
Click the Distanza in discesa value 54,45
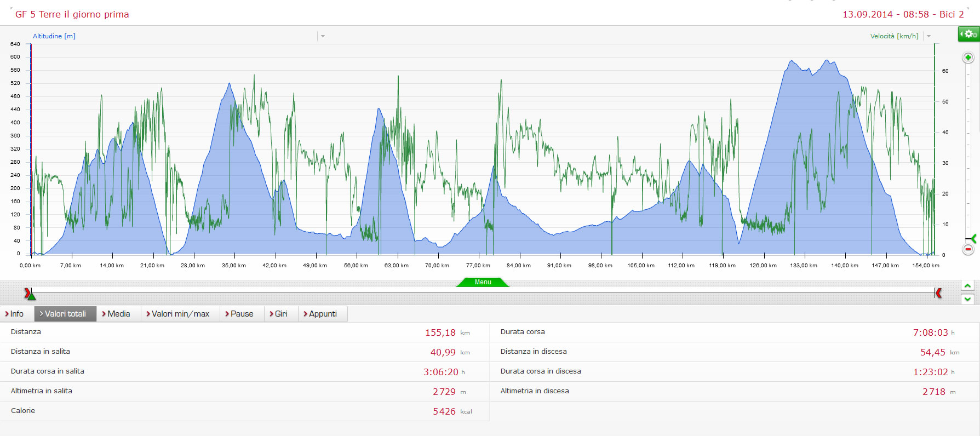(932, 352)
